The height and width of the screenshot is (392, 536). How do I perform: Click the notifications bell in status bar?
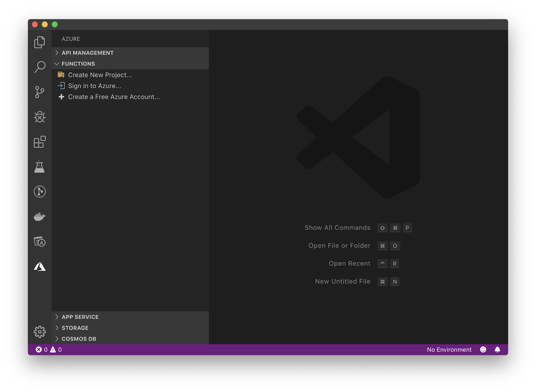(497, 349)
